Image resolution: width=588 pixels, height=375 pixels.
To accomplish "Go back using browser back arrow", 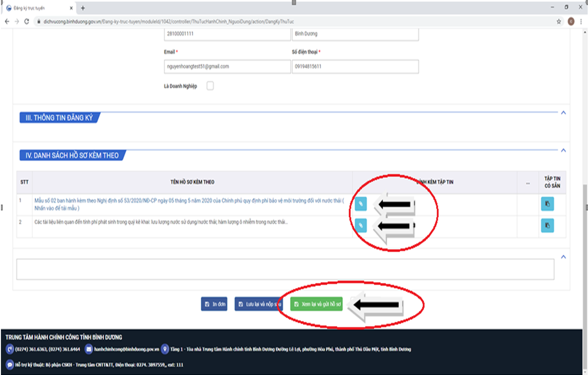I will [x=7, y=21].
